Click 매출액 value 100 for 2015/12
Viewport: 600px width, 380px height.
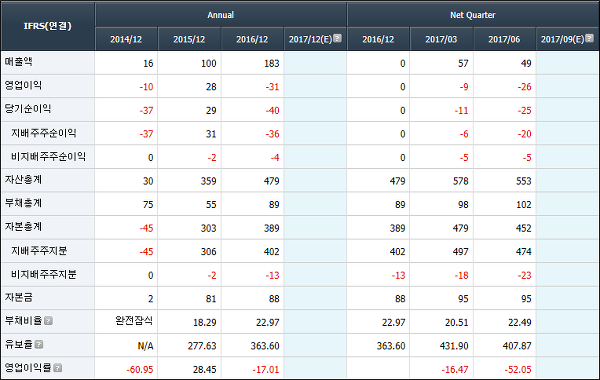click(x=209, y=64)
